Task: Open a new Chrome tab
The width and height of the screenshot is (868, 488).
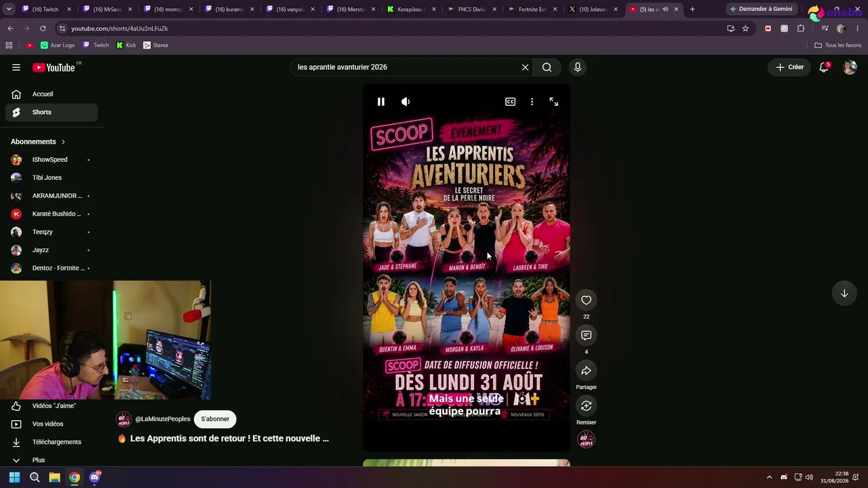Action: click(692, 9)
